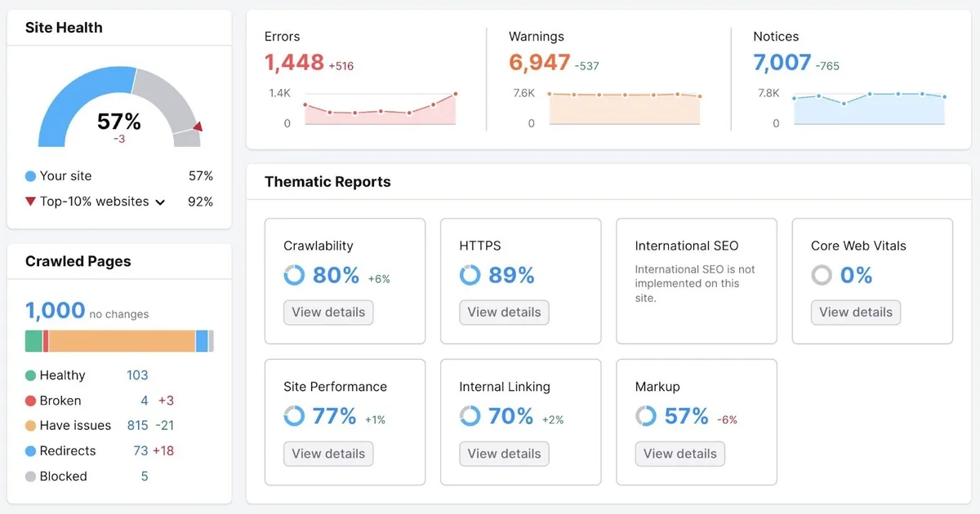Click the International SEO card title
Screen dimensions: 980x514
687,246
